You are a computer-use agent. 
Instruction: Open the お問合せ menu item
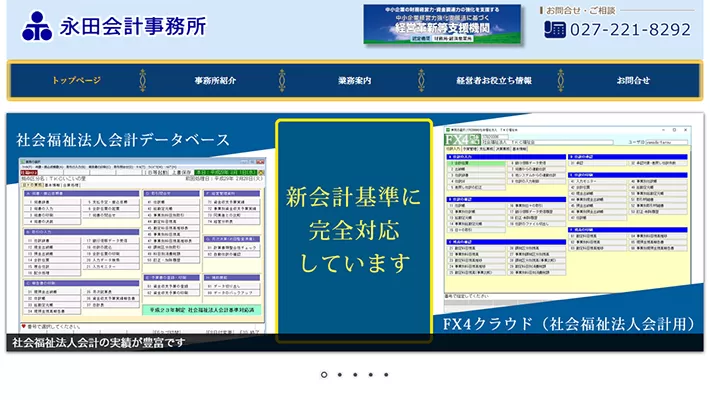pyautogui.click(x=633, y=81)
